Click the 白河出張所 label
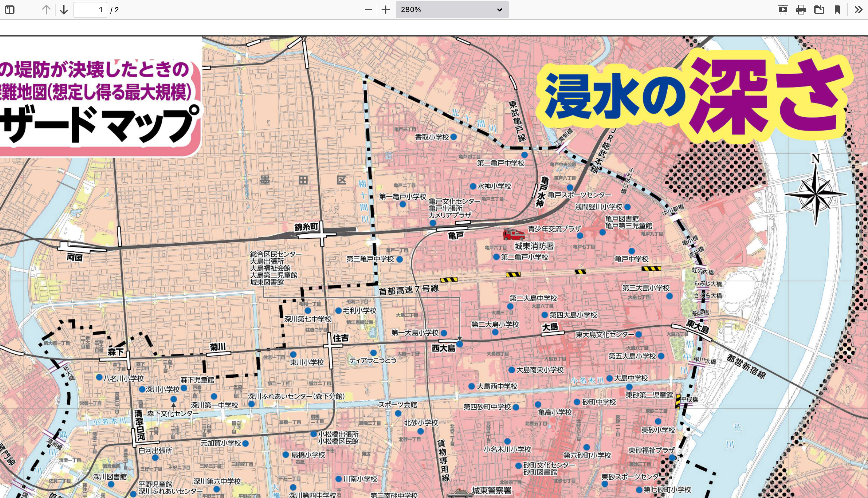The width and height of the screenshot is (868, 498). coord(155,450)
